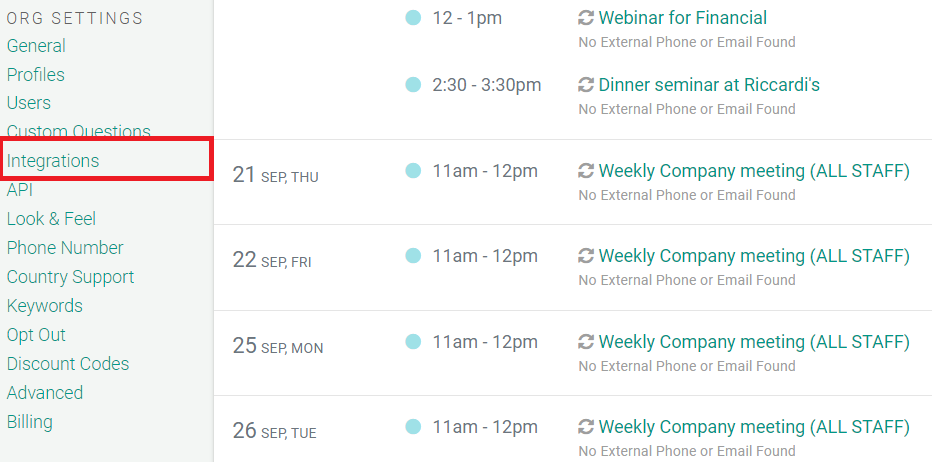This screenshot has height=462, width=932.
Task: Open Phone Number settings
Action: click(65, 247)
